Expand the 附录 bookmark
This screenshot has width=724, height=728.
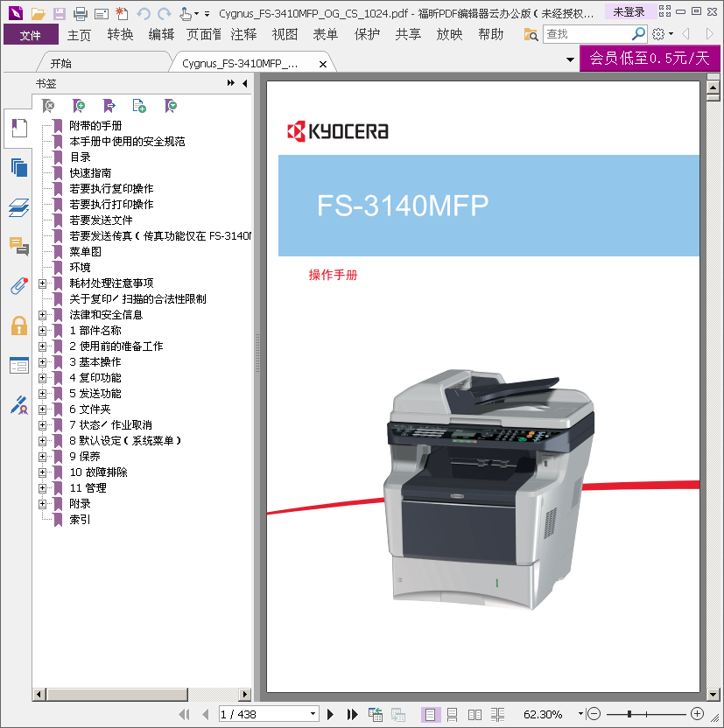(x=42, y=504)
